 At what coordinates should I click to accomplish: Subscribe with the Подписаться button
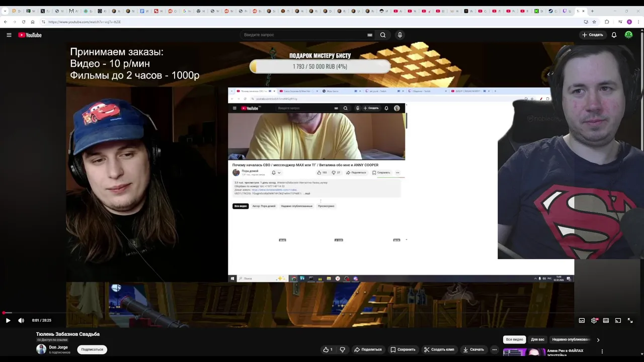pos(92,349)
